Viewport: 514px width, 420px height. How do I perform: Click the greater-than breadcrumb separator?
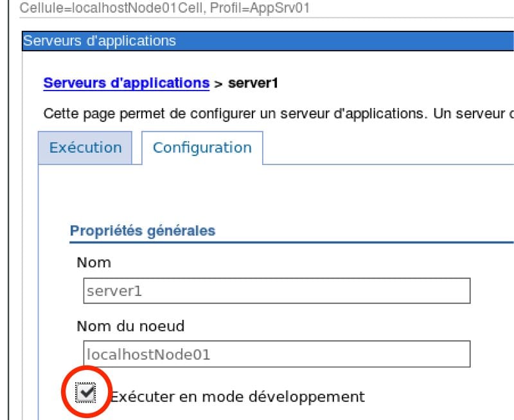pos(218,83)
